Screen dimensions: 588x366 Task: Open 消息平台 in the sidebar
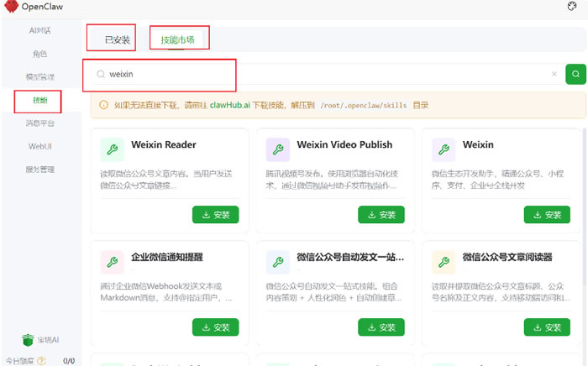[x=39, y=123]
